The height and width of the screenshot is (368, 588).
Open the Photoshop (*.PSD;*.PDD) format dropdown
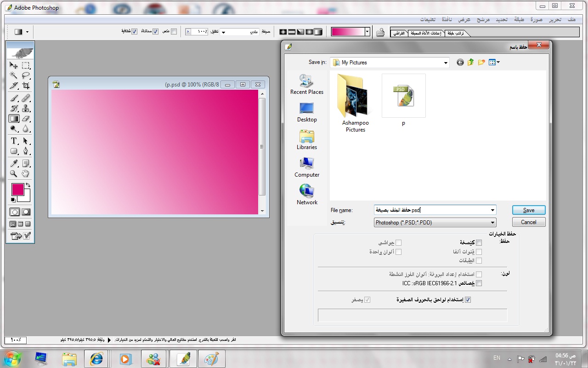pyautogui.click(x=435, y=223)
